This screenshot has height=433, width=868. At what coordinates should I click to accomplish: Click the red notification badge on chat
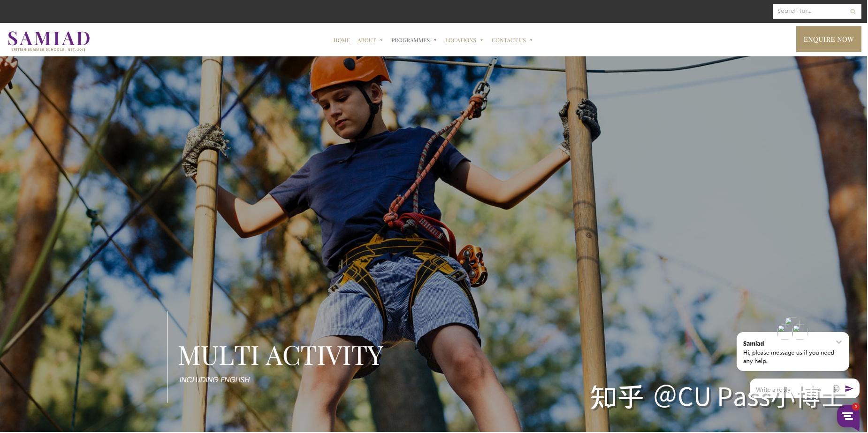tap(856, 407)
